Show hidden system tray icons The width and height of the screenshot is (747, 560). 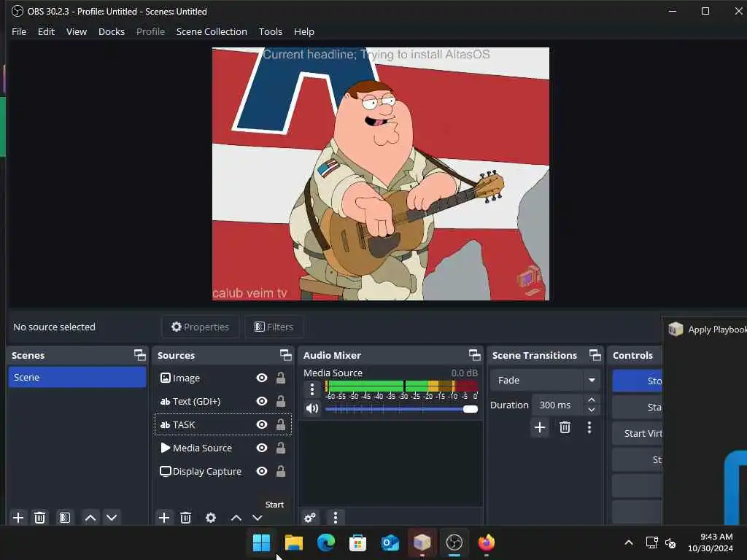click(x=629, y=542)
